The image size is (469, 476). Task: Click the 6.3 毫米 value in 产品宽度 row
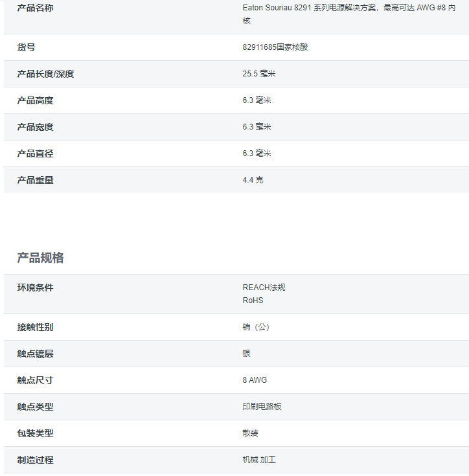click(x=257, y=127)
